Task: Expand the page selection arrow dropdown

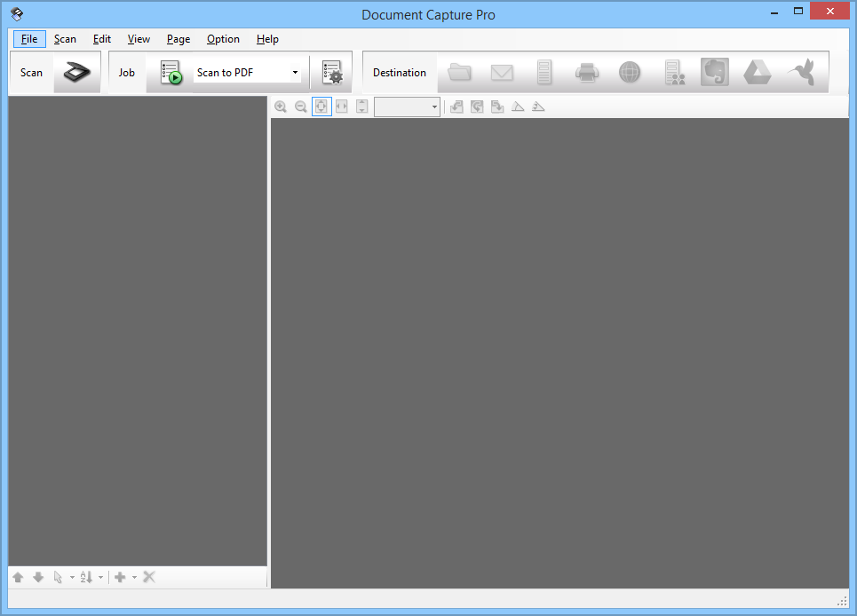Action: click(x=72, y=577)
